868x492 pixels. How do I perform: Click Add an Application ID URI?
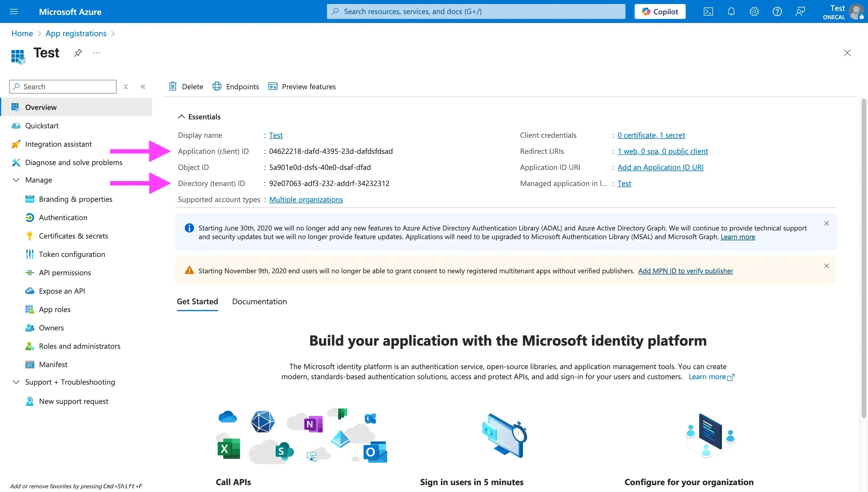click(x=660, y=167)
